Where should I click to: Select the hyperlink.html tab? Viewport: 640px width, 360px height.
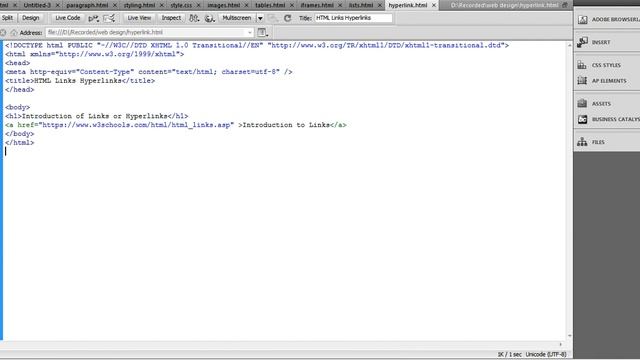(408, 5)
